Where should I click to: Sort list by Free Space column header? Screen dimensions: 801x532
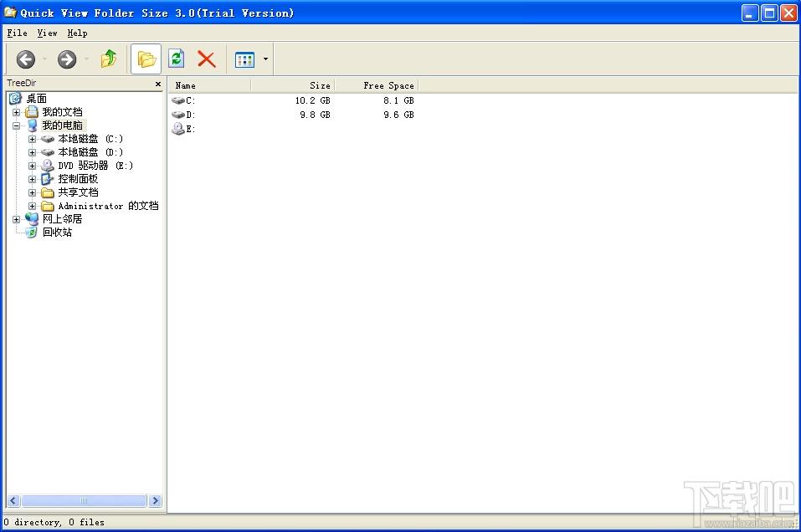click(376, 86)
